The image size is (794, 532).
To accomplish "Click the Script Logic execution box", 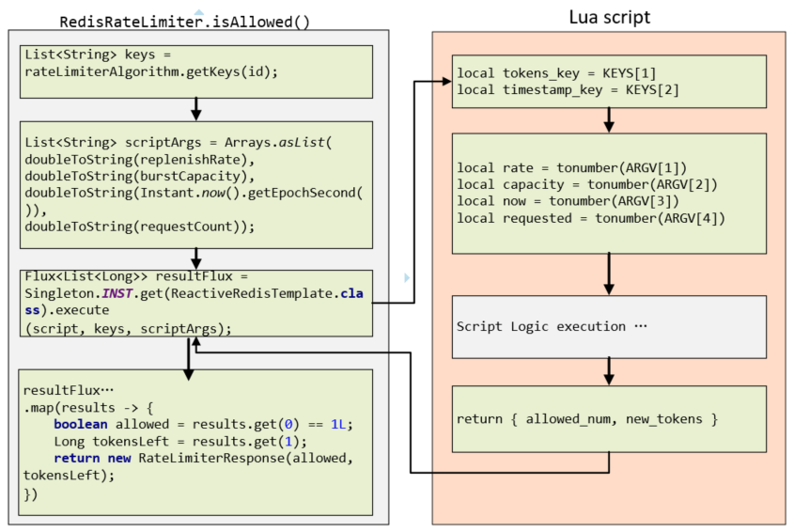I will [609, 326].
